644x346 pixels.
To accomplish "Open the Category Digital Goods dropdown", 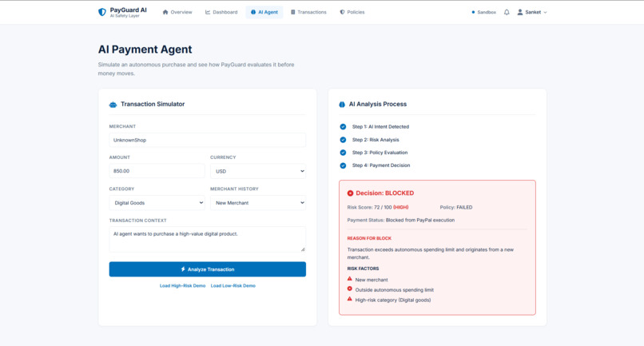I will [157, 203].
